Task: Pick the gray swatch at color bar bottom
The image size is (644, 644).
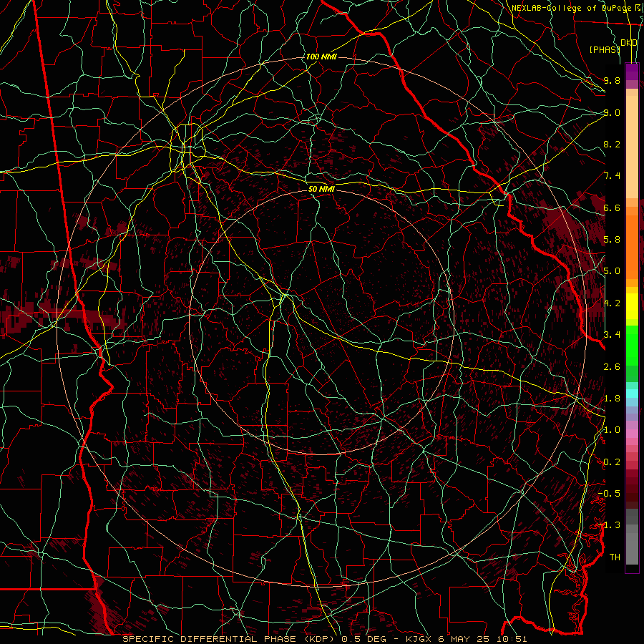Action: tap(632, 548)
